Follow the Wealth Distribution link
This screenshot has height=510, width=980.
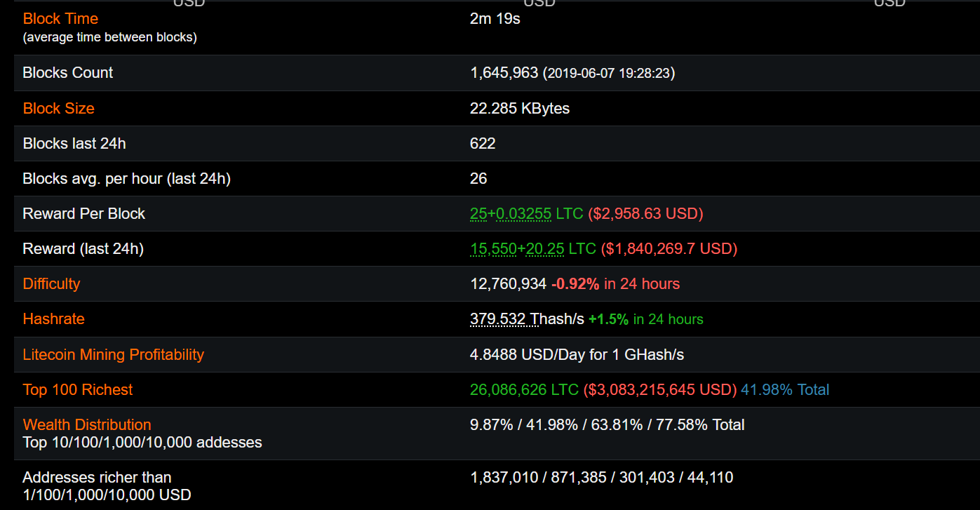(87, 424)
